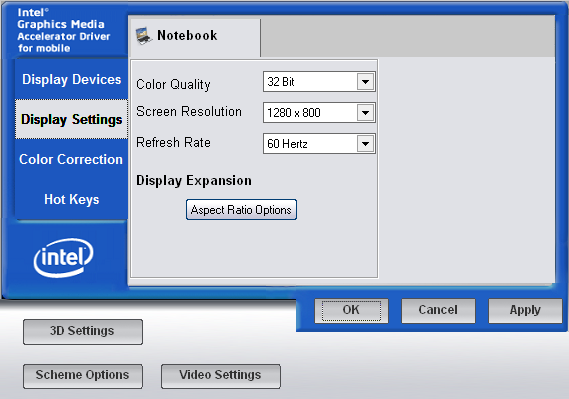This screenshot has width=569, height=399.
Task: Click the Notebook laptop icon
Action: pyautogui.click(x=144, y=36)
